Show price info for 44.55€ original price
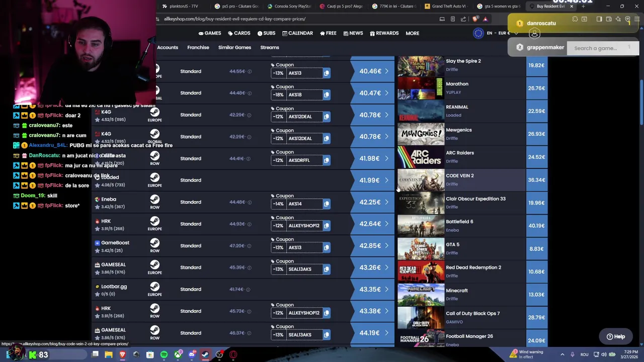Screen dimensions: 644x362 (x=250, y=71)
